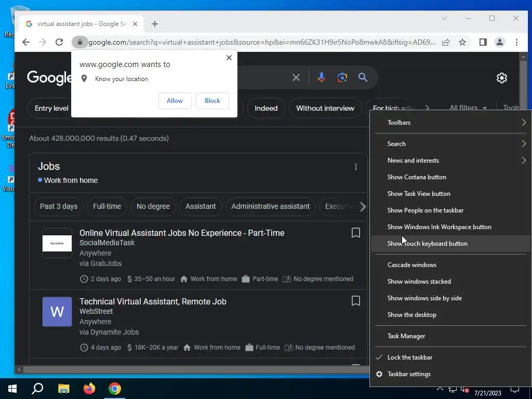This screenshot has width=532, height=399.
Task: Open Task Manager from context menu
Action: (x=450, y=336)
